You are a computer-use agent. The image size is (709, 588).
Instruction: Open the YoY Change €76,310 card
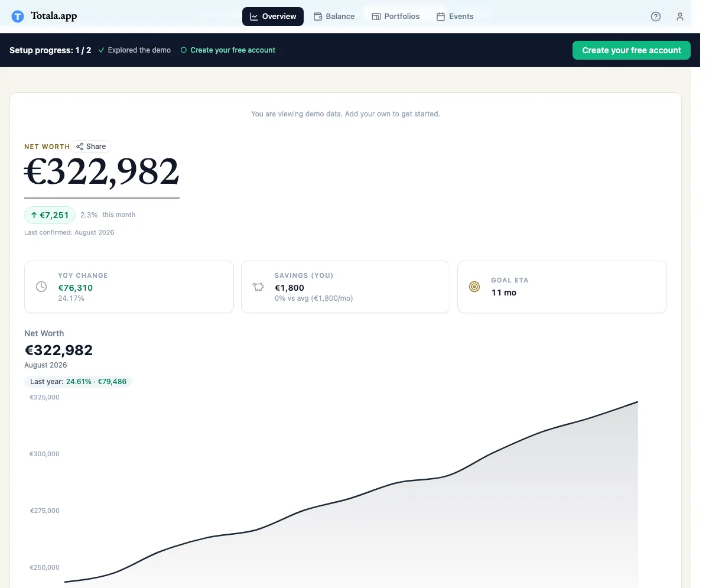pos(129,287)
